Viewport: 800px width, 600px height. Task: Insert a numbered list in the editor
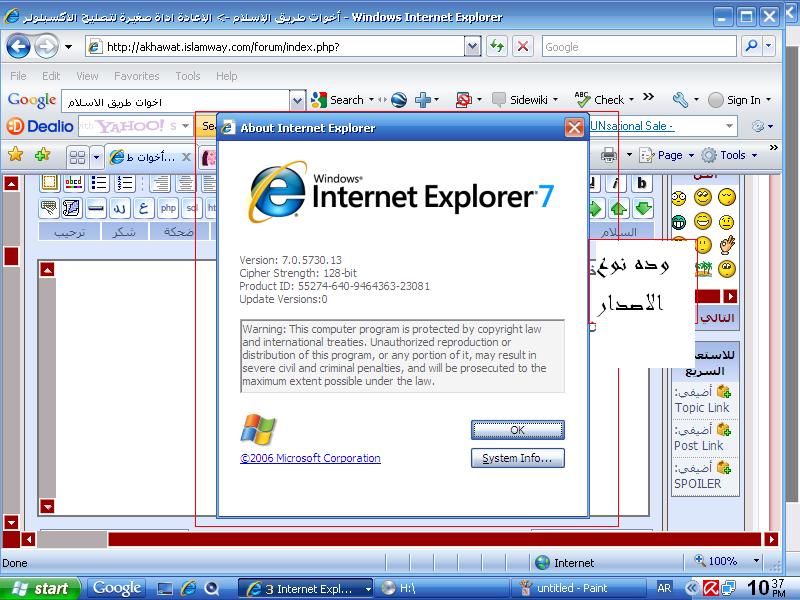click(x=125, y=183)
